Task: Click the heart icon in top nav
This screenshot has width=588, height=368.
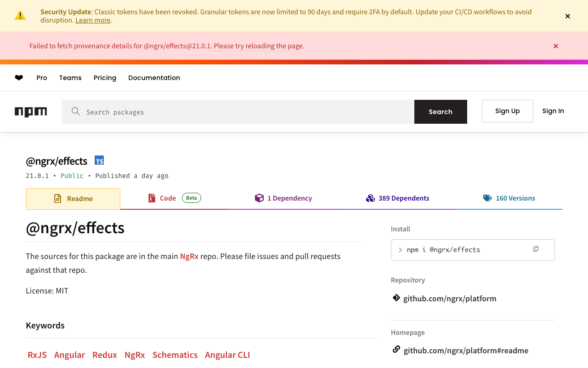Action: [x=19, y=78]
